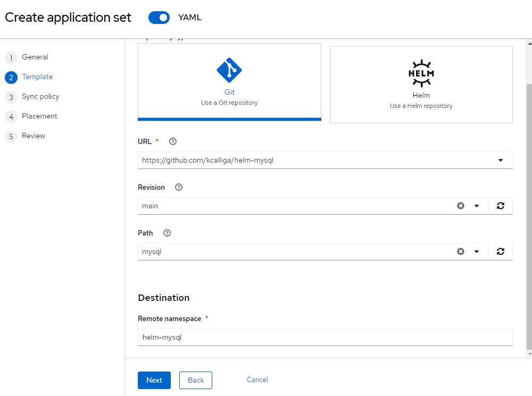This screenshot has width=532, height=396.
Task: Toggle the YAML switch off
Action: [159, 18]
